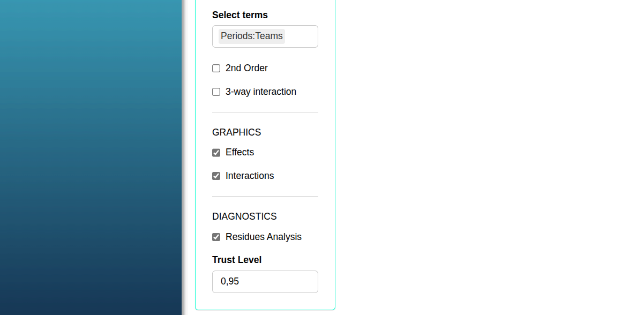Open the Select terms multi-select box
Viewport: 644px width, 315px height.
click(265, 36)
